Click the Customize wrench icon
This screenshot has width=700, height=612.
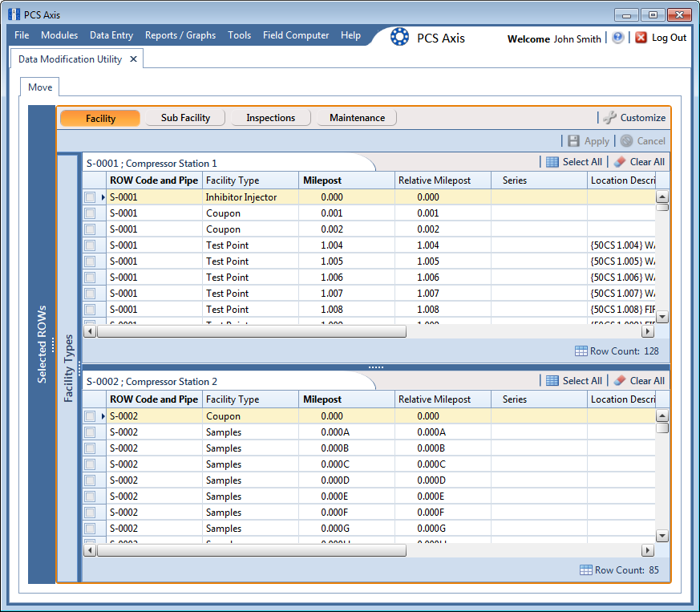click(610, 117)
